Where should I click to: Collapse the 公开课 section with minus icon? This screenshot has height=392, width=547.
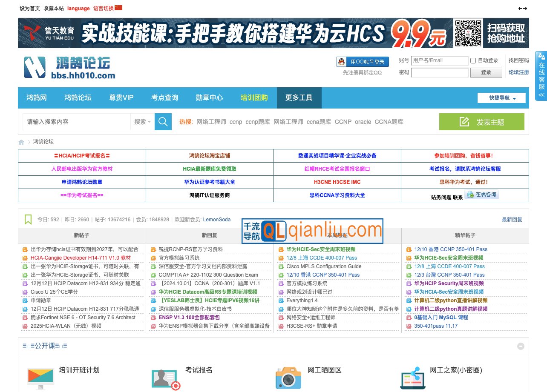coord(521,346)
